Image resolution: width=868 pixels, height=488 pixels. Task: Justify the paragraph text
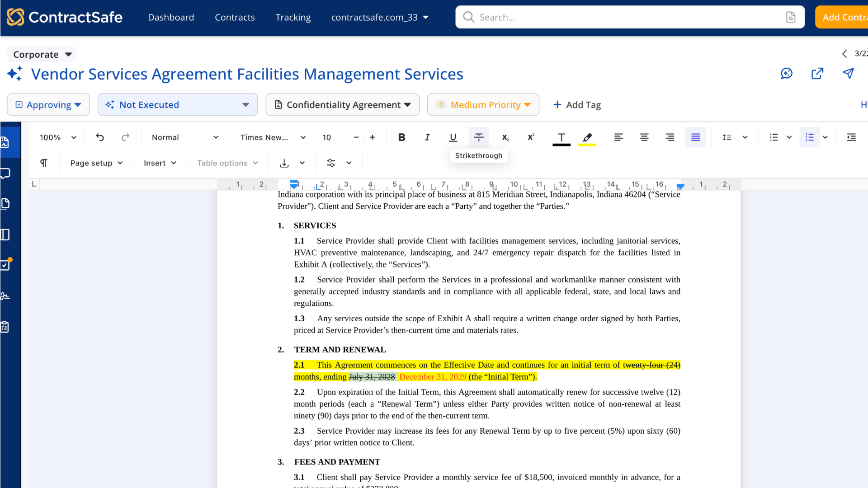pos(696,137)
